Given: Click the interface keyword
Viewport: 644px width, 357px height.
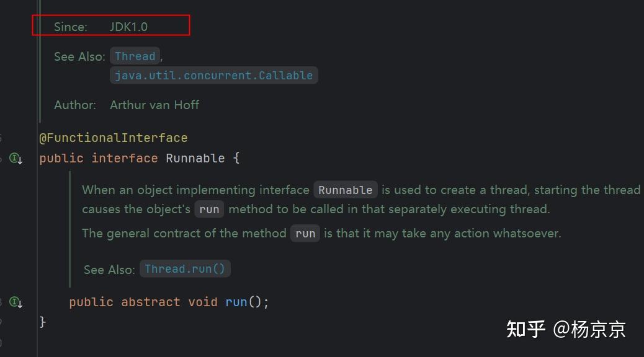Looking at the screenshot, I should pos(125,159).
